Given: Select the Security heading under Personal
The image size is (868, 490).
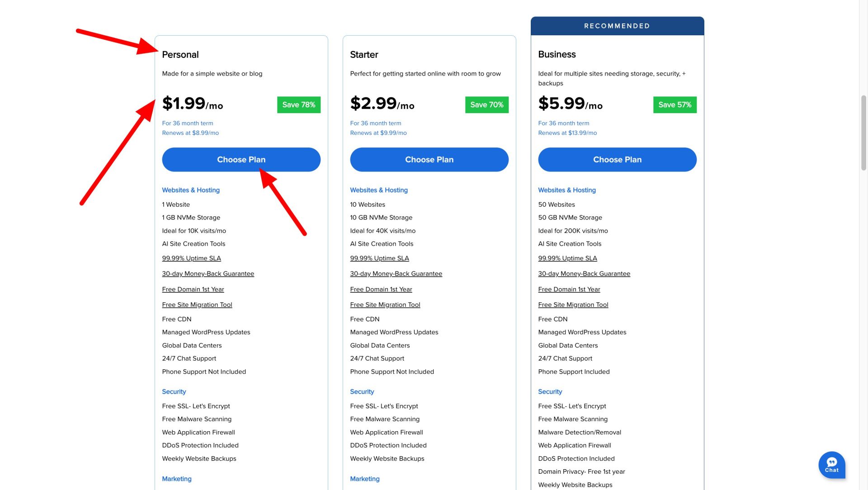Looking at the screenshot, I should point(174,391).
